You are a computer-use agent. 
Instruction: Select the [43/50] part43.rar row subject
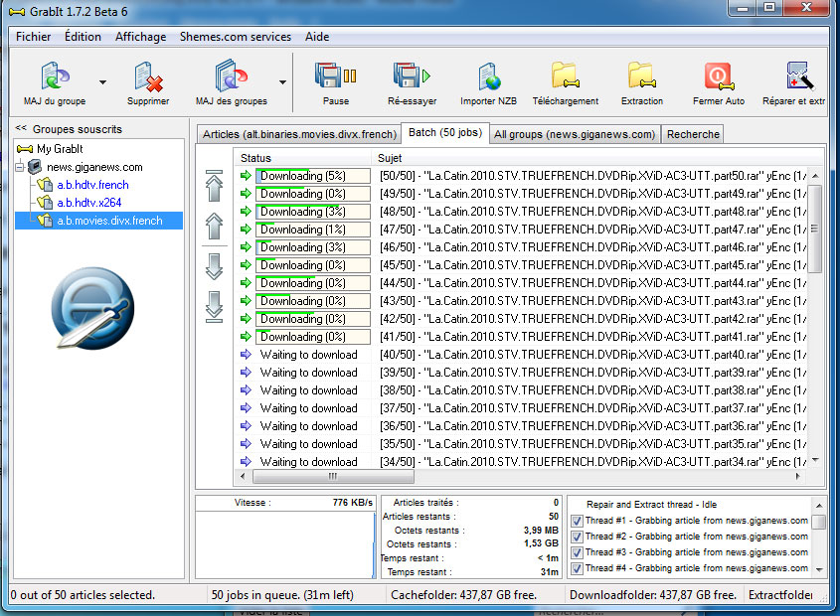(x=593, y=300)
